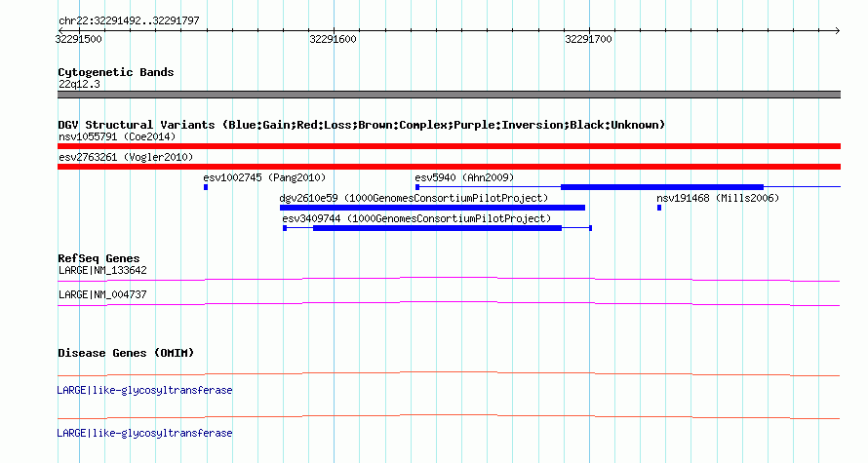Select the blue dgv2610e59 gain bar
Screen dimensions: 868x463
click(x=432, y=208)
